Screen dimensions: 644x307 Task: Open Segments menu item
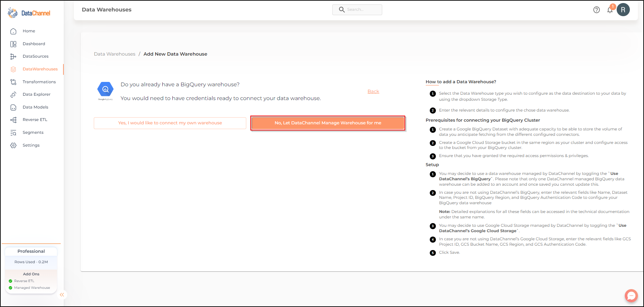tap(33, 132)
